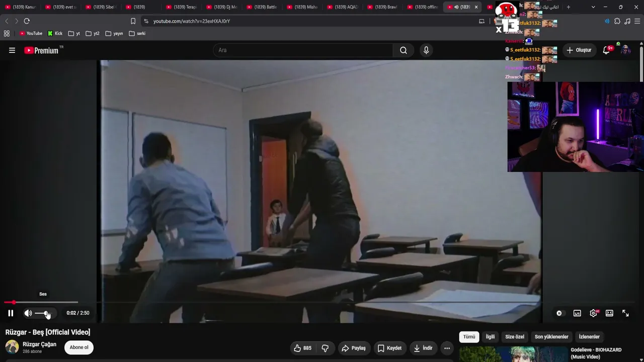Save the video with Kaydet
Image resolution: width=644 pixels, height=362 pixels.
click(389, 348)
